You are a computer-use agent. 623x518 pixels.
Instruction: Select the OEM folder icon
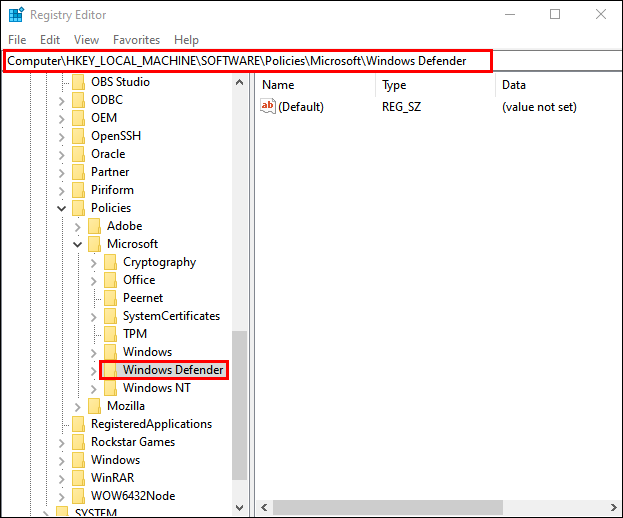click(78, 118)
